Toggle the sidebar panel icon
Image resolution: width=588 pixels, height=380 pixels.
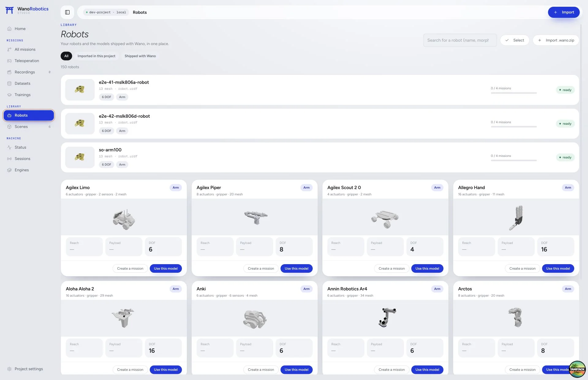click(67, 12)
